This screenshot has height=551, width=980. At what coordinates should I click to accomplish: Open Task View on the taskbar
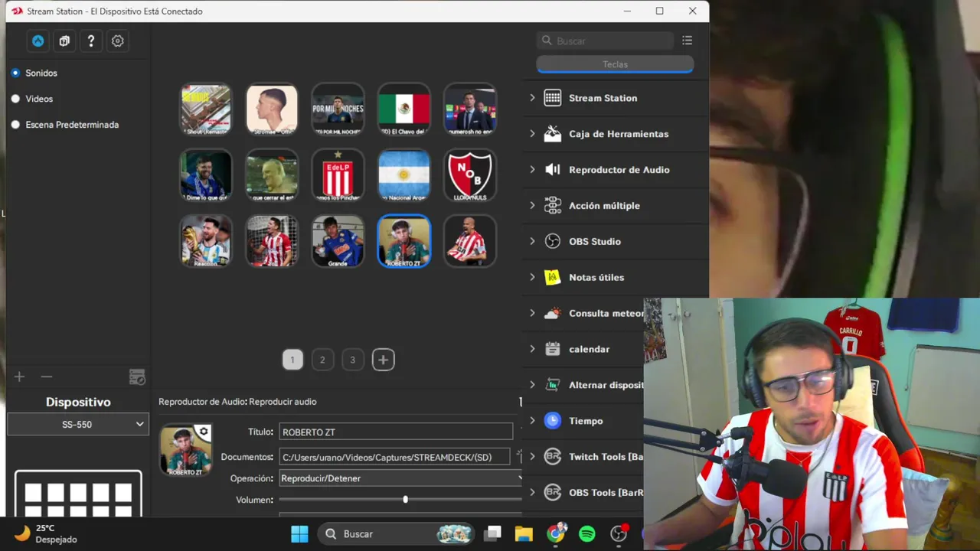point(493,534)
